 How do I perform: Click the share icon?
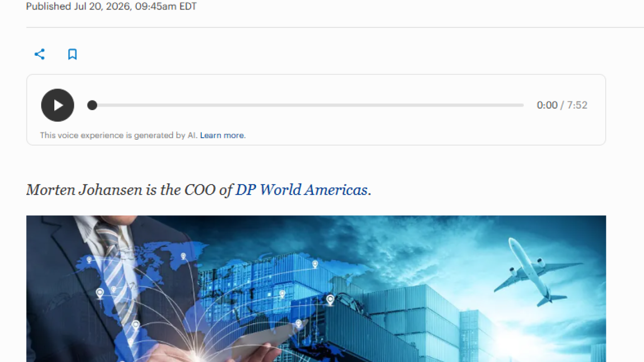[x=39, y=54]
